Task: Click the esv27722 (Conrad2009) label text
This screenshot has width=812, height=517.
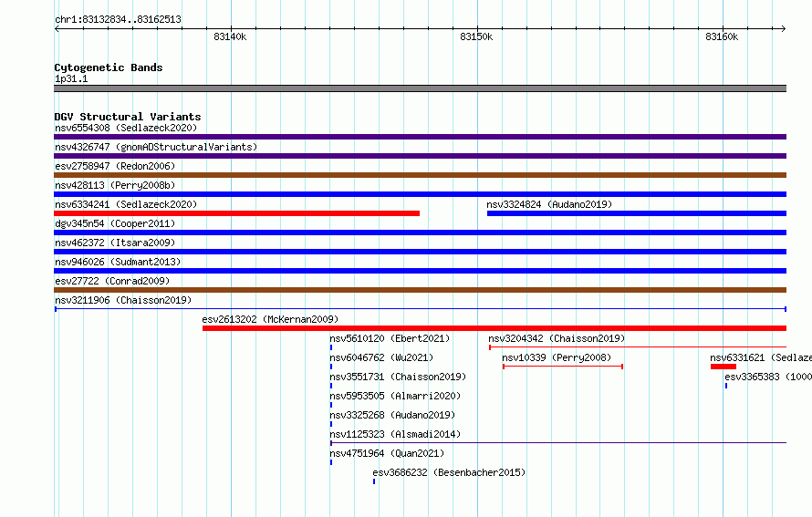Action: pos(112,281)
